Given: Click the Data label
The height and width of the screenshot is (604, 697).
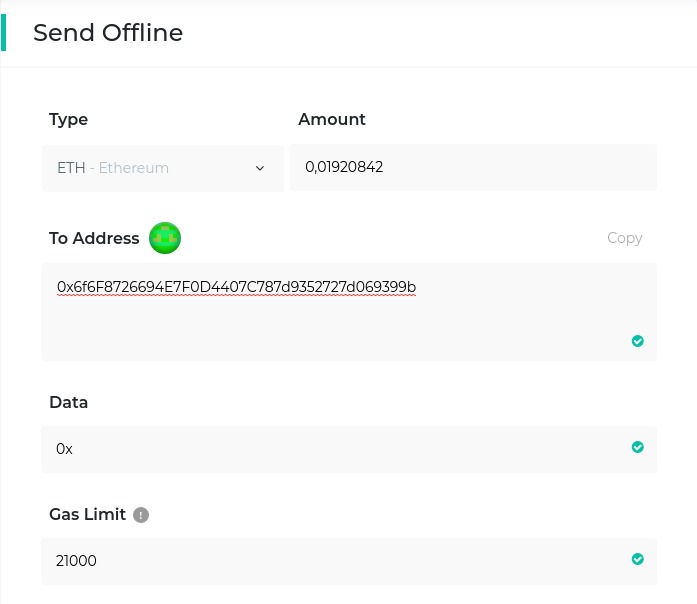Looking at the screenshot, I should (x=68, y=402).
